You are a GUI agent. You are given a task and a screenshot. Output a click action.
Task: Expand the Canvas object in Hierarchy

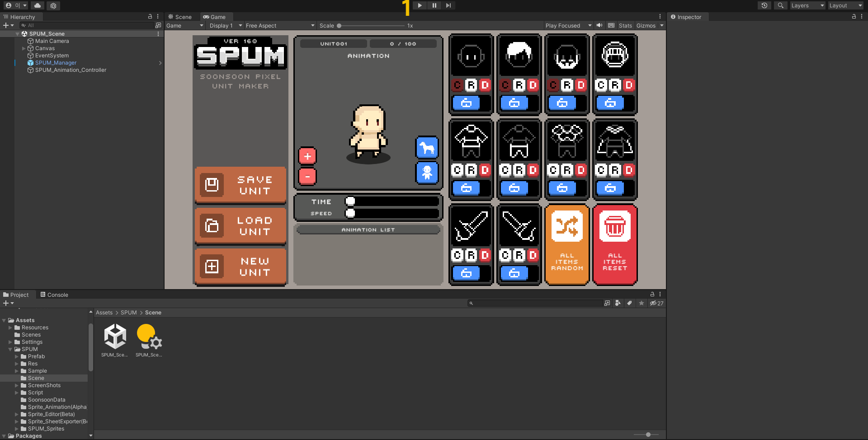coord(24,48)
